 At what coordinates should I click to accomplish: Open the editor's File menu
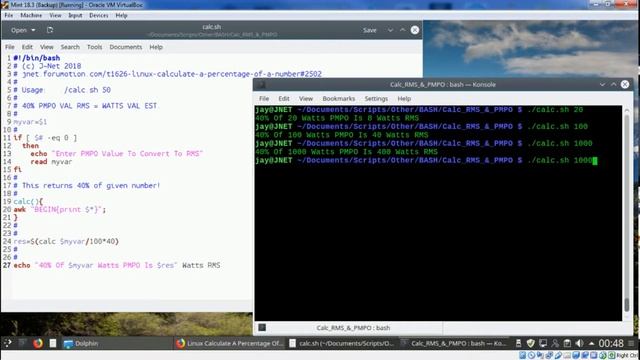pyautogui.click(x=10, y=47)
